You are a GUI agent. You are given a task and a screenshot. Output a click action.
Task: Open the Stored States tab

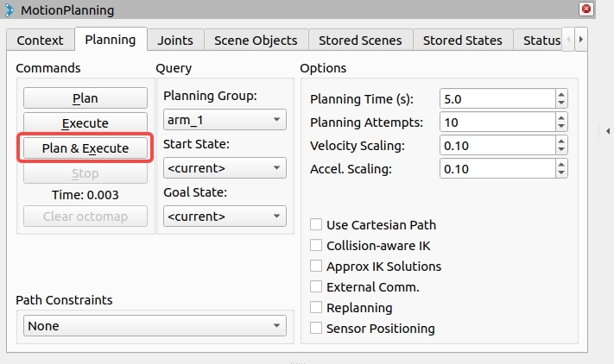[x=463, y=41]
